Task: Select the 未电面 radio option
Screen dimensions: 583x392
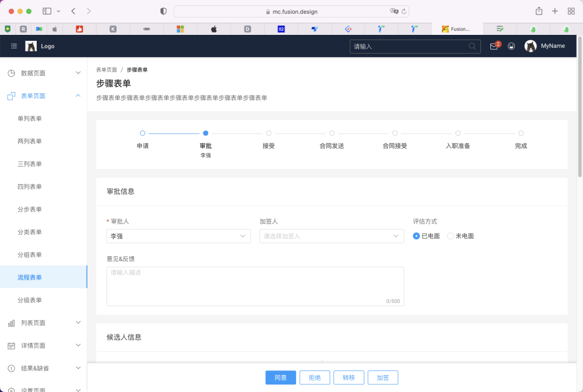Action: (450, 236)
